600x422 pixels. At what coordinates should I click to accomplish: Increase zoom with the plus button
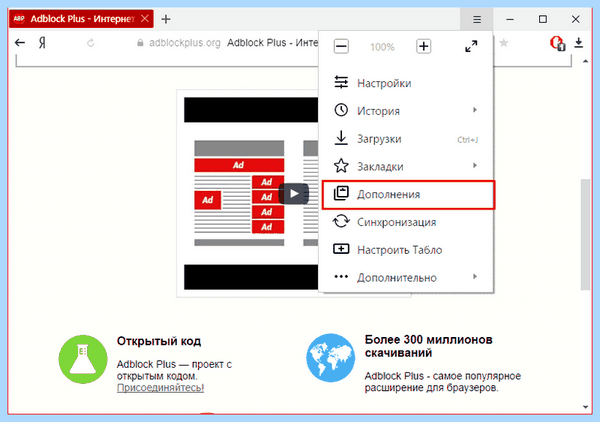point(423,47)
